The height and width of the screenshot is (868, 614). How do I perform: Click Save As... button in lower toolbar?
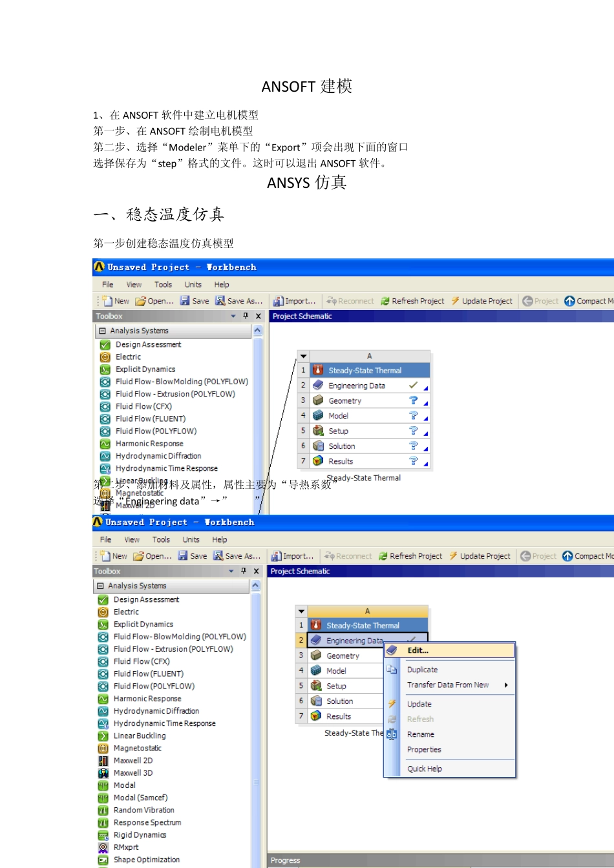pyautogui.click(x=237, y=556)
